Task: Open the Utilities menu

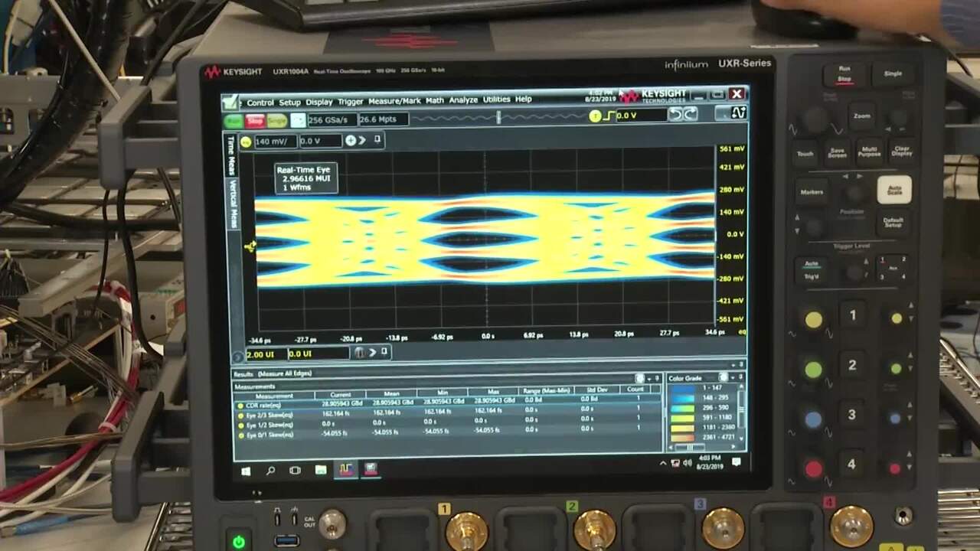Action: [496, 99]
